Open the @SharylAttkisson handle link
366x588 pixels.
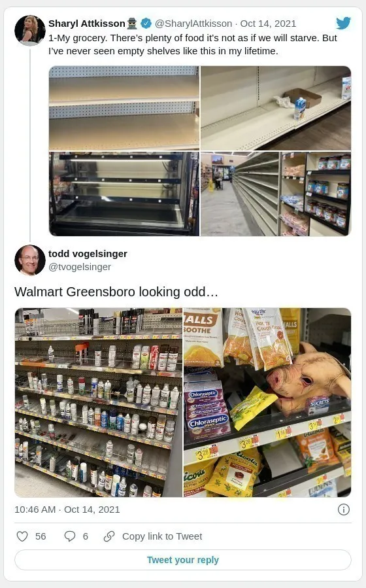[x=193, y=24]
